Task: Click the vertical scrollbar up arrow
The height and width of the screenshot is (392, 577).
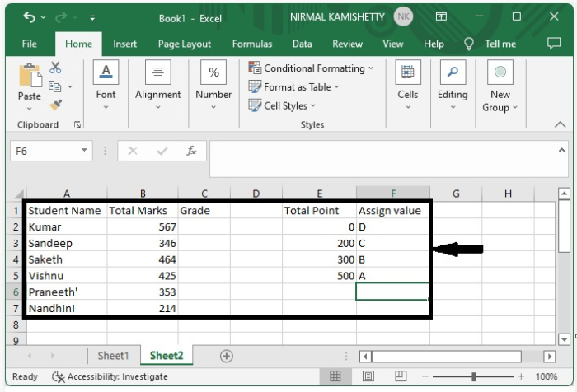Action: point(564,194)
